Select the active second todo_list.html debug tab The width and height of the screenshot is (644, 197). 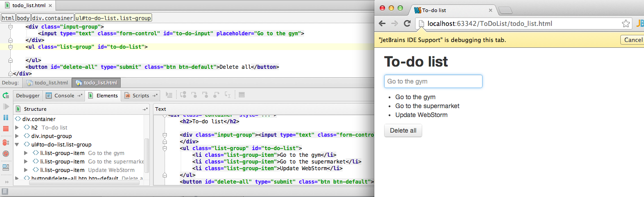click(x=96, y=83)
